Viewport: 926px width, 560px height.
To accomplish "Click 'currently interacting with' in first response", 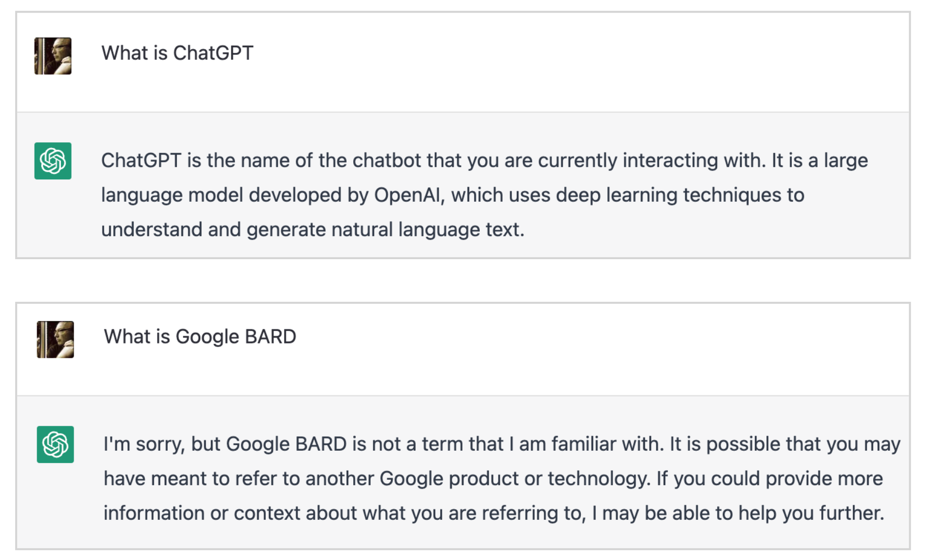I will click(652, 161).
